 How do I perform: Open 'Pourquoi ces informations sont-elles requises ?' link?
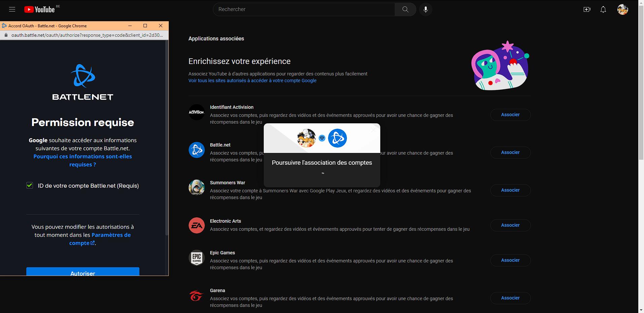[83, 160]
